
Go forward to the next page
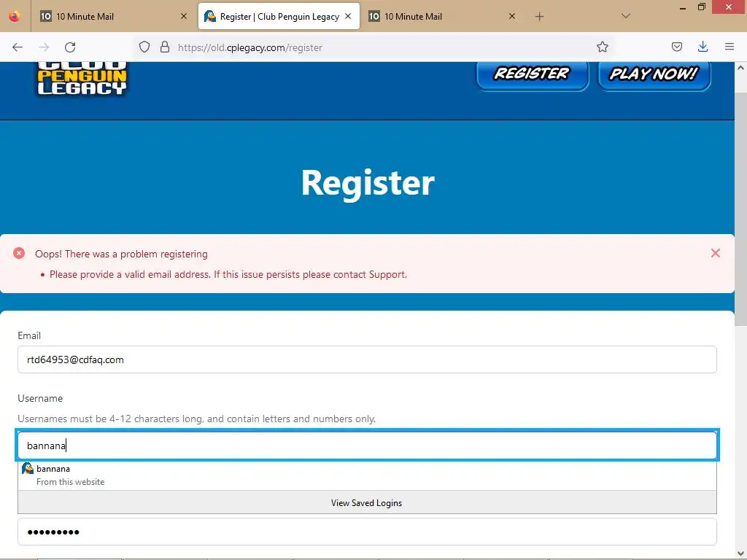(44, 47)
